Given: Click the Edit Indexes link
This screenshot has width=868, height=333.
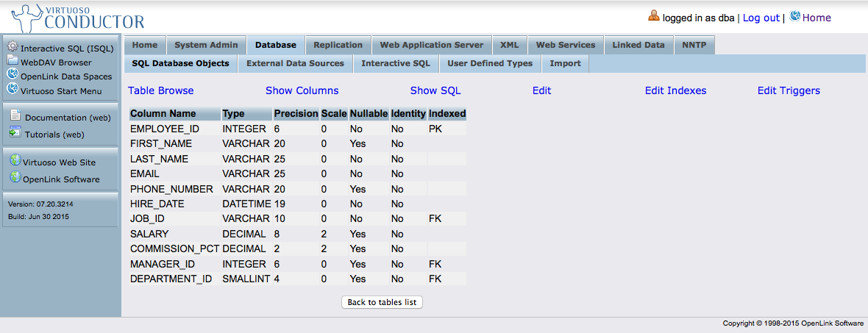Looking at the screenshot, I should (675, 90).
